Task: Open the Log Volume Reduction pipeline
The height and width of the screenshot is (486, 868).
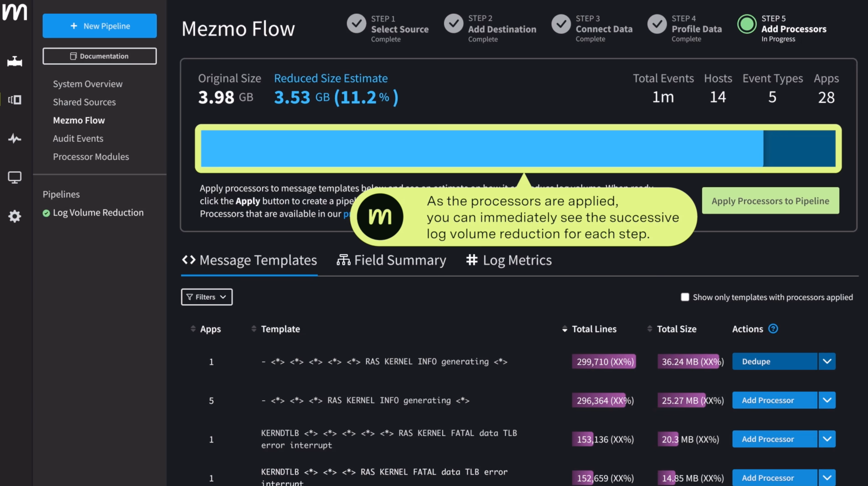Action: click(98, 213)
